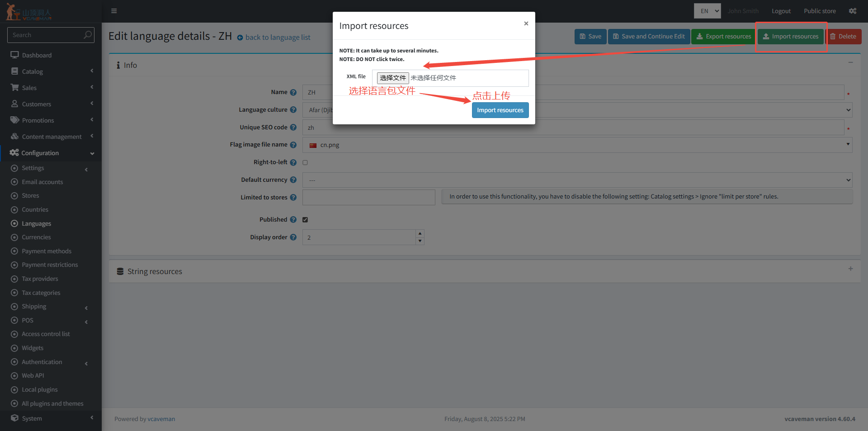This screenshot has height=431, width=868.
Task: Open the EN language selector dropdown
Action: (707, 11)
